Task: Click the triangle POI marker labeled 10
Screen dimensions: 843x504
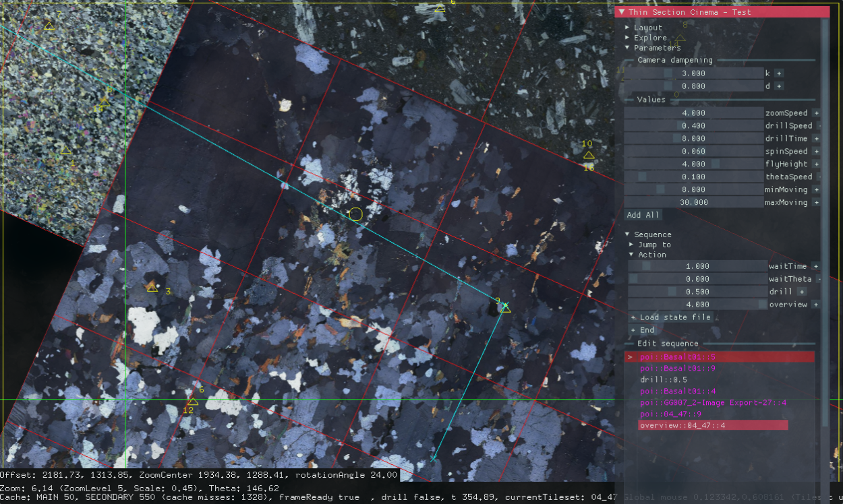Action: tap(589, 155)
